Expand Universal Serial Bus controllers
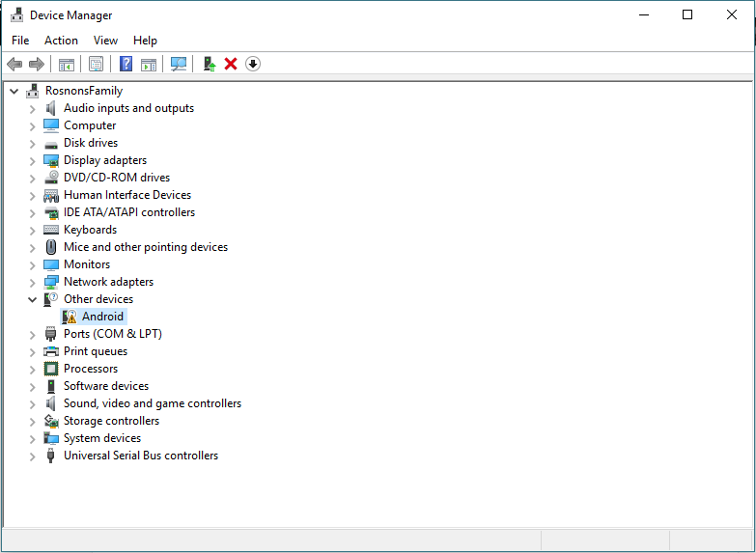This screenshot has width=756, height=553. coord(32,456)
